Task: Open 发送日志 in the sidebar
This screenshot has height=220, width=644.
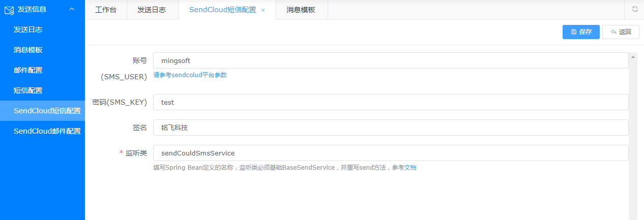Action: pos(28,29)
